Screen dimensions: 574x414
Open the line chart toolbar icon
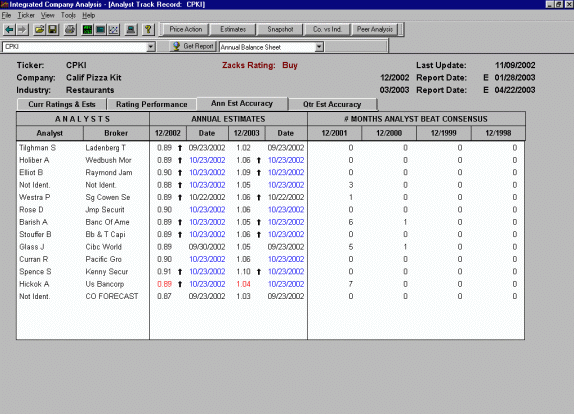[113, 30]
